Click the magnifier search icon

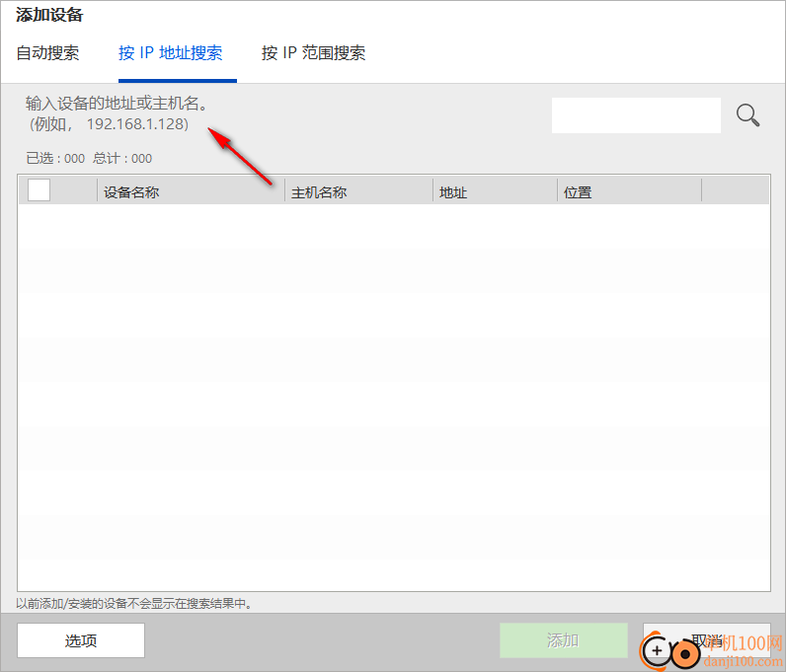coord(747,115)
